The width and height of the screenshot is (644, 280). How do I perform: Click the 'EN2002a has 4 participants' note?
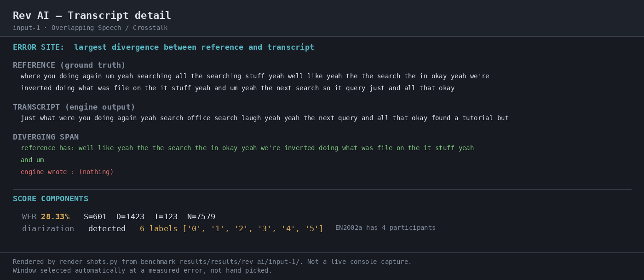pos(385,228)
